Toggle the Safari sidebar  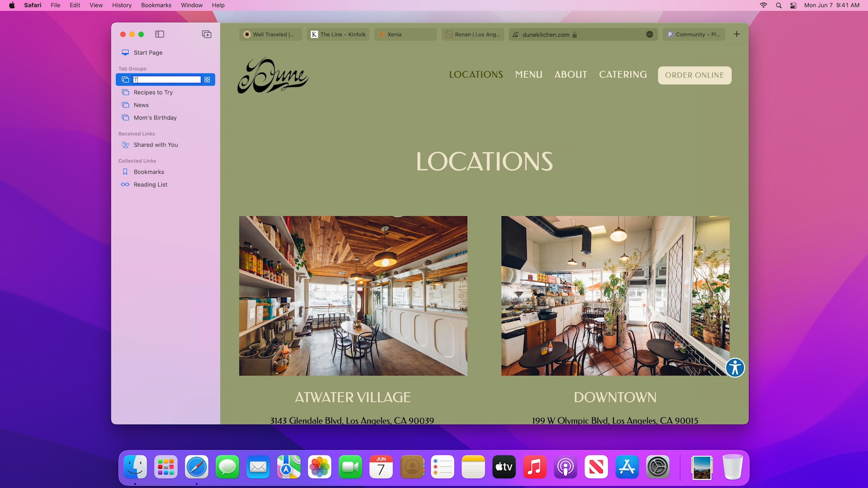[159, 34]
